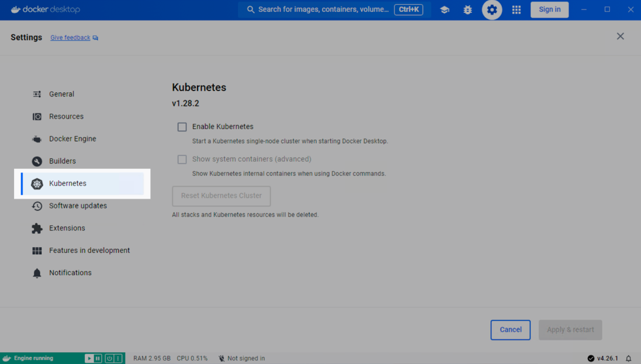The width and height of the screenshot is (641, 364).
Task: Enable Kubernetes checkbox
Action: pyautogui.click(x=182, y=127)
